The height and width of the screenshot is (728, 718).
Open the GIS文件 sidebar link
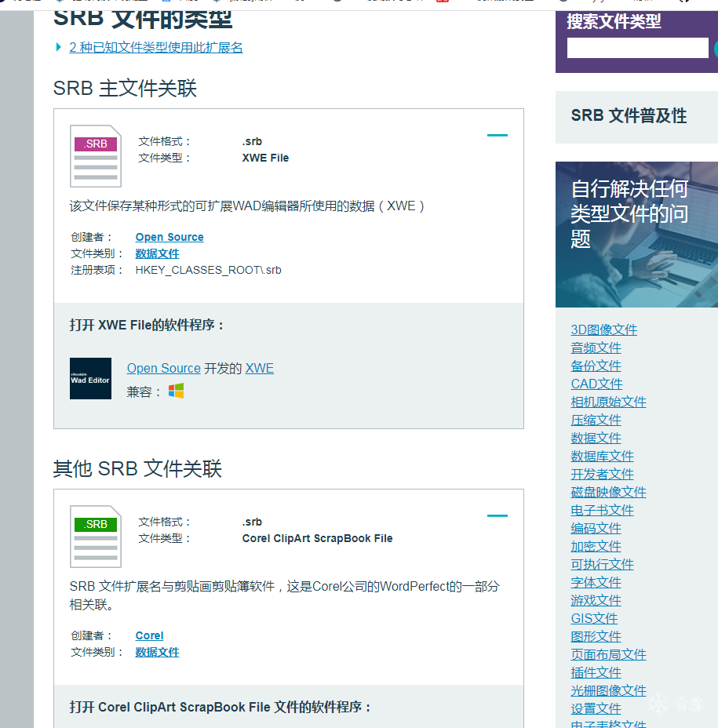tap(595, 618)
